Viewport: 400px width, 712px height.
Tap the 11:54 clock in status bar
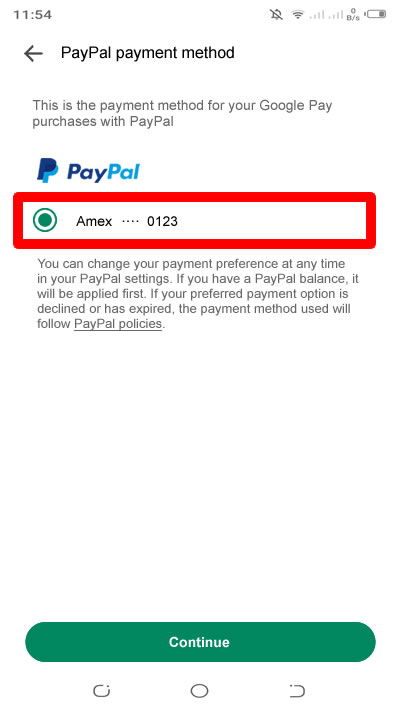tap(33, 15)
